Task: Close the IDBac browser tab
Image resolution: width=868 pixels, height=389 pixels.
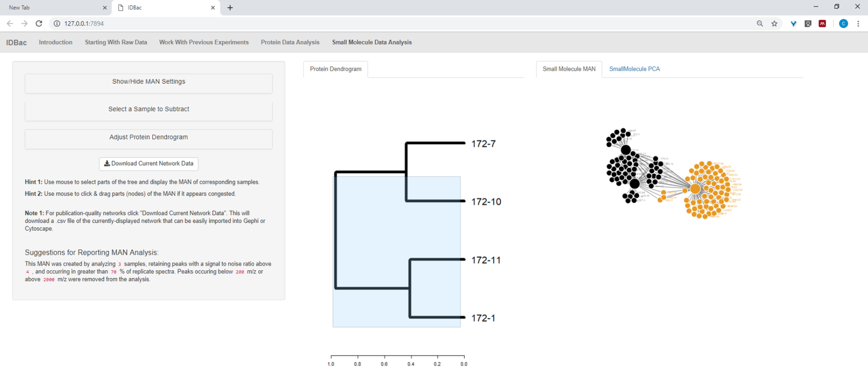Action: (213, 8)
